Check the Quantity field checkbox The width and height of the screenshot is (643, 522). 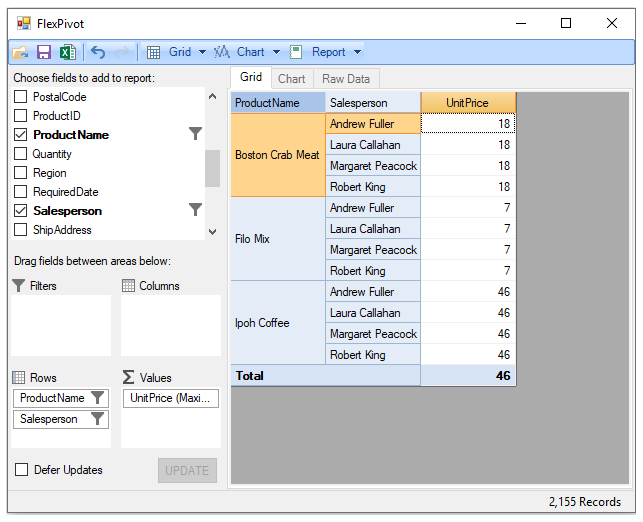[x=21, y=154]
